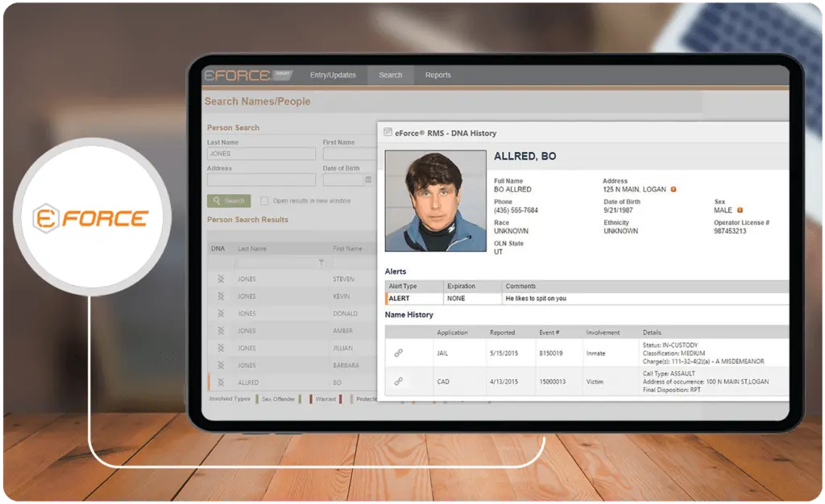825x504 pixels.
Task: Select first name DONALD in results
Action: pos(345,314)
